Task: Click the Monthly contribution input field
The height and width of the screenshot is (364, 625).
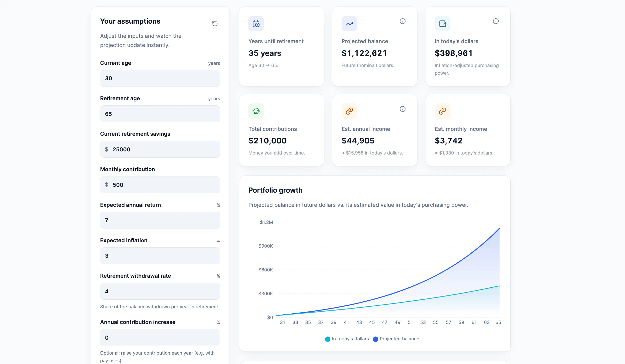Action: click(x=160, y=185)
